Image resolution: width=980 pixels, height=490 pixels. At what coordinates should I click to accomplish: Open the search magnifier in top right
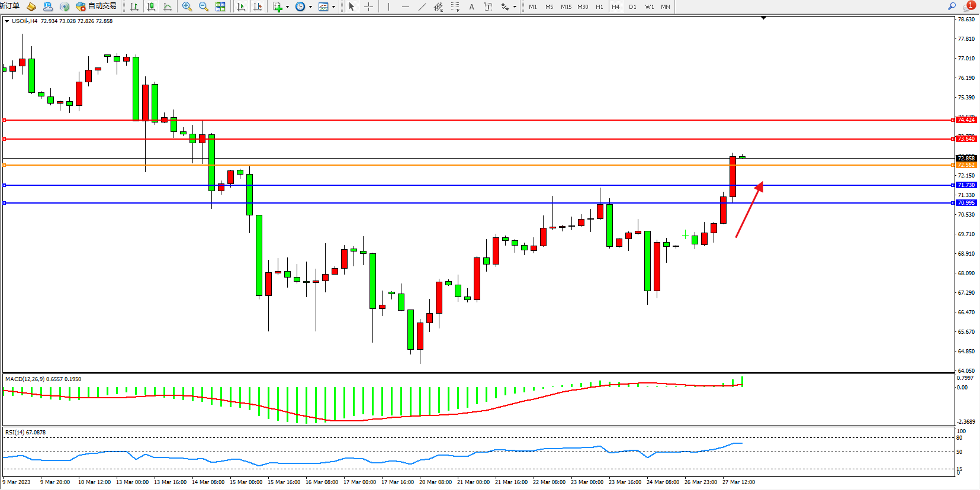point(952,6)
